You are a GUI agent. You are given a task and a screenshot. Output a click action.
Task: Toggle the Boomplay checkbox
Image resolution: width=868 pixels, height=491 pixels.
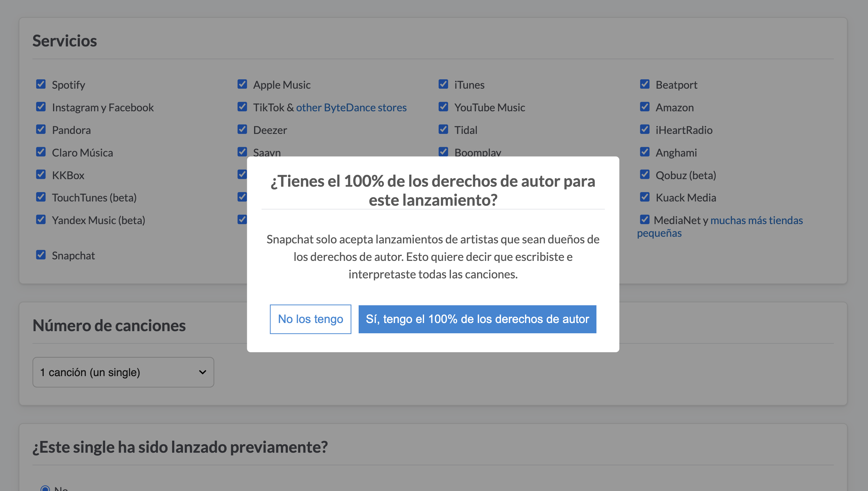point(443,152)
